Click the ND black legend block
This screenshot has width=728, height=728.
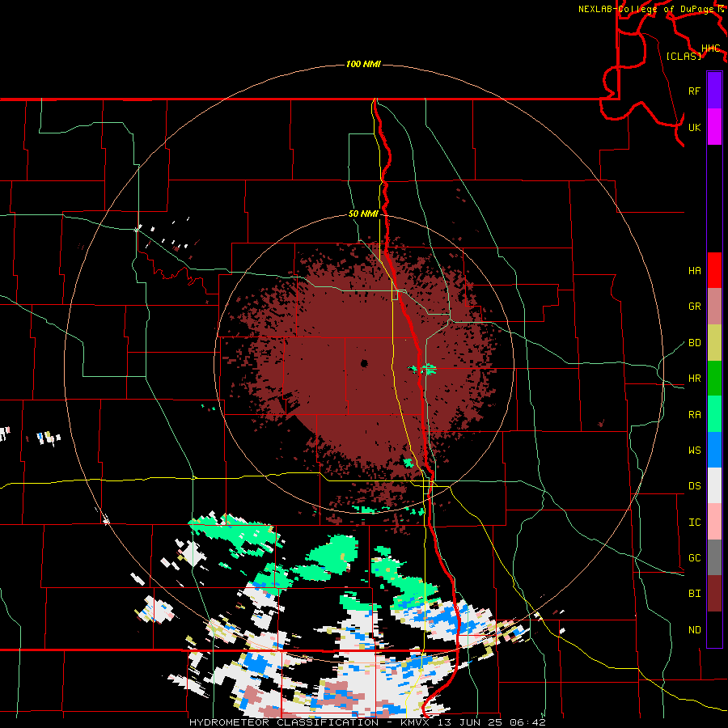click(x=714, y=629)
